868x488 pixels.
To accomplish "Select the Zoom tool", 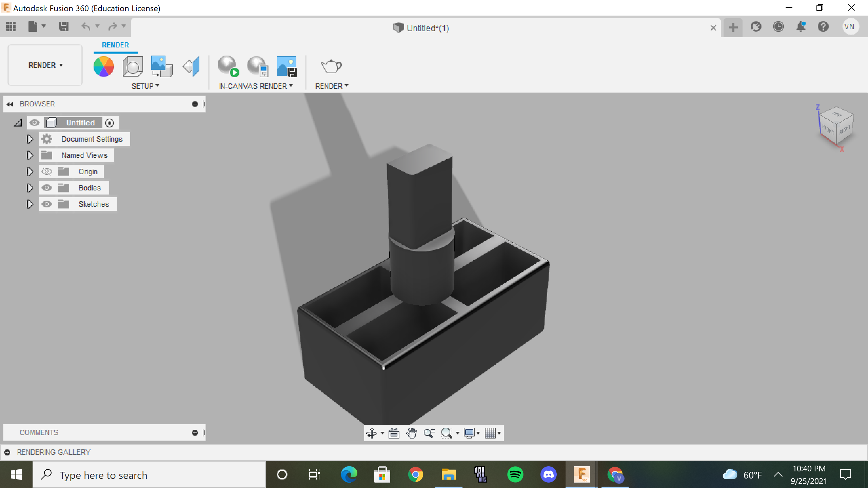I will coord(429,433).
